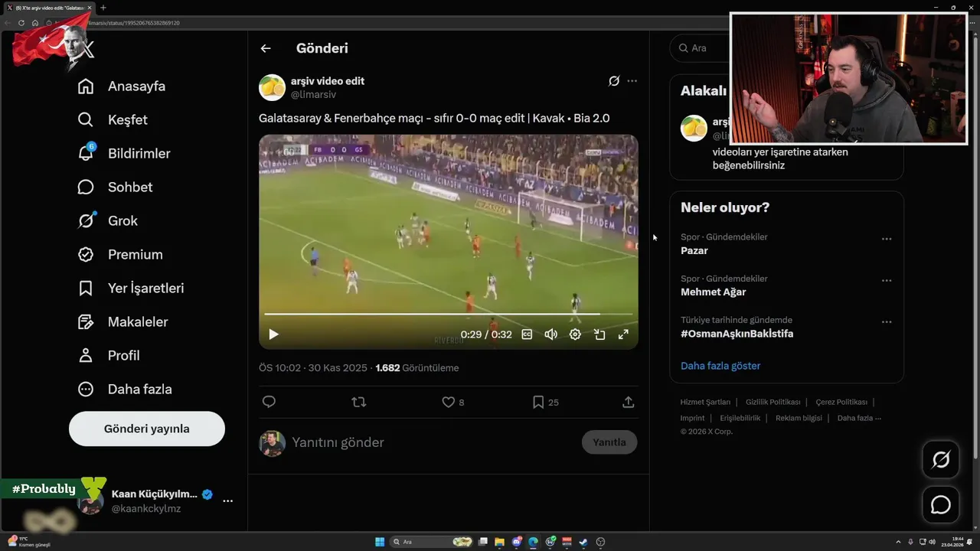The image size is (980, 551).
Task: Expand Daha fazla menu in sidebar
Action: click(126, 390)
